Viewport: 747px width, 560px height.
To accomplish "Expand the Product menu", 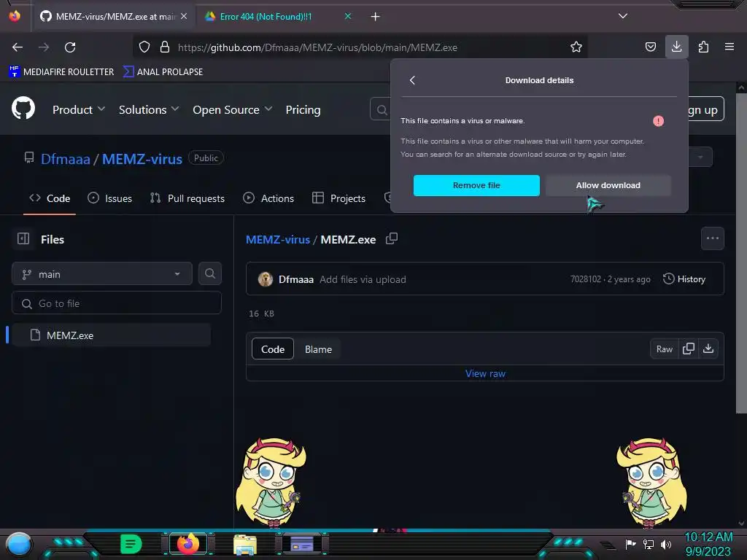I will pos(79,110).
